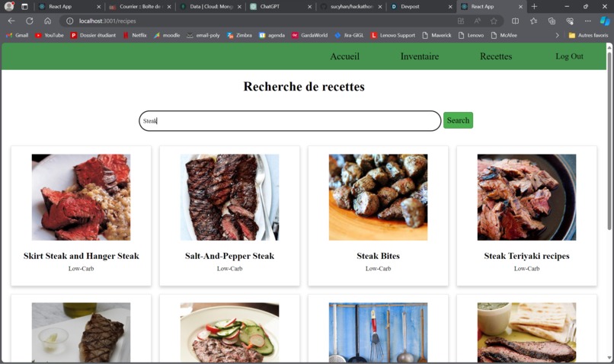
Task: Open the browser profile avatar
Action: [x=9, y=6]
